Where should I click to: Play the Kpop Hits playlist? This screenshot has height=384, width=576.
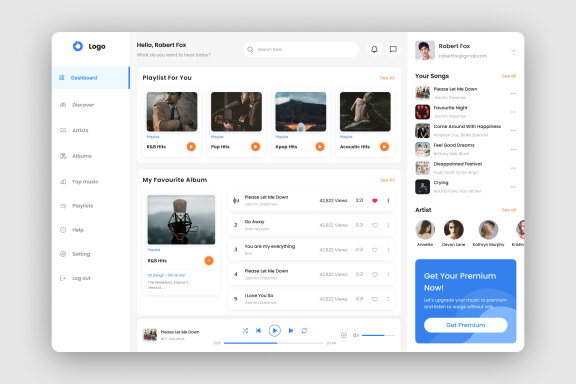point(320,147)
